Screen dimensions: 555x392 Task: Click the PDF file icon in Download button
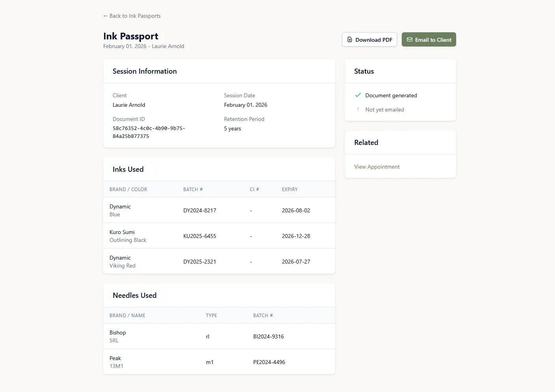pyautogui.click(x=350, y=39)
